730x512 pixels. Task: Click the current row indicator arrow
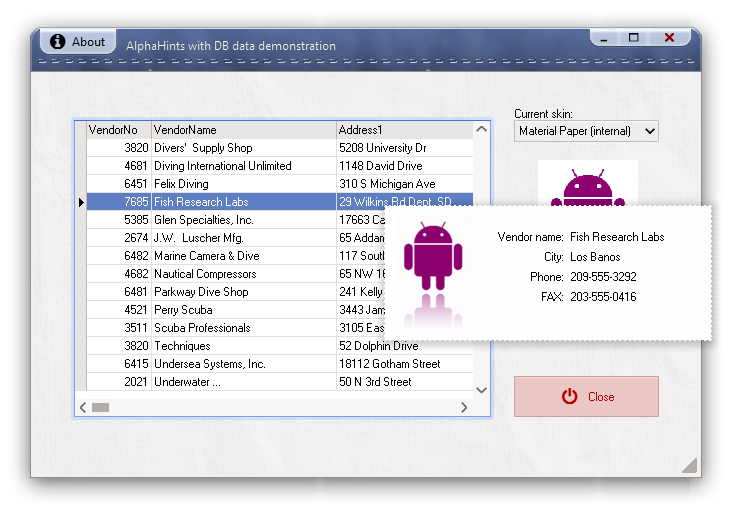click(81, 202)
